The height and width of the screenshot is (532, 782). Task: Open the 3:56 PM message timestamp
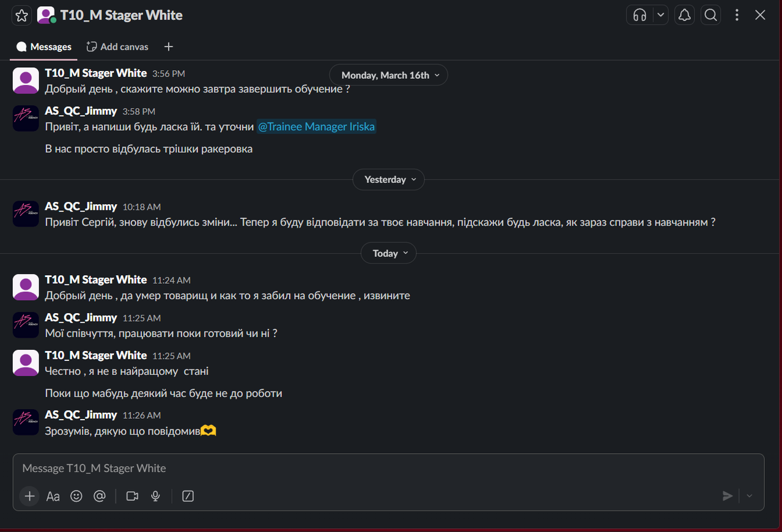coord(169,73)
